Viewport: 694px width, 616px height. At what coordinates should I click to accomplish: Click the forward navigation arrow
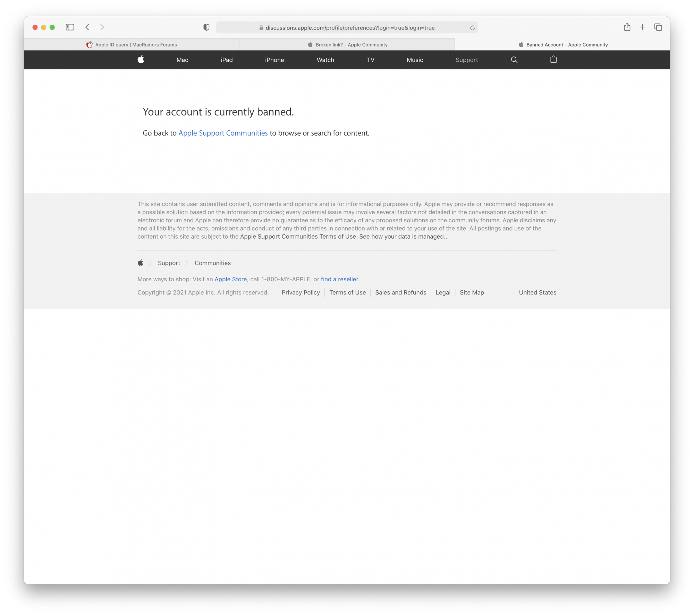[x=102, y=27]
